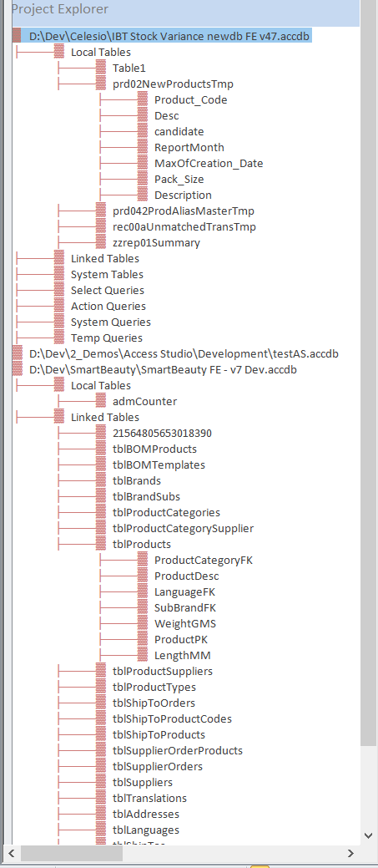Select the tblProductCategorySupplier table
The height and width of the screenshot is (868, 378).
(184, 529)
